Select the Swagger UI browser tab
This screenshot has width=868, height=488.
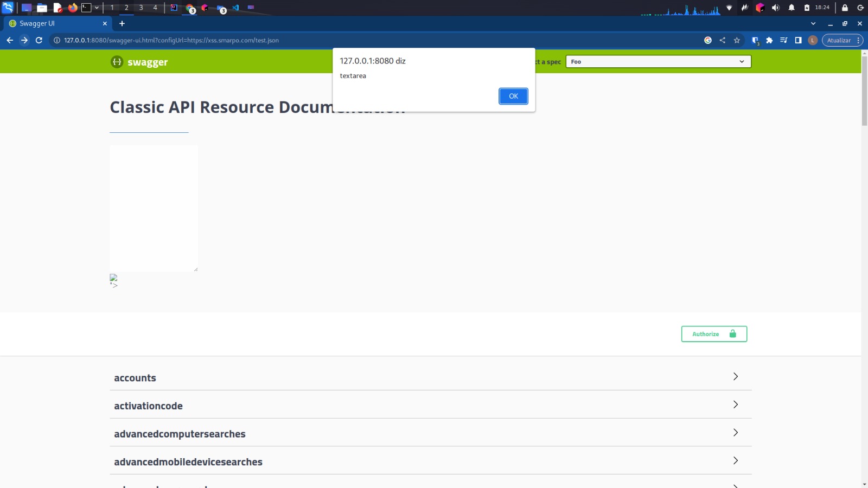click(58, 24)
